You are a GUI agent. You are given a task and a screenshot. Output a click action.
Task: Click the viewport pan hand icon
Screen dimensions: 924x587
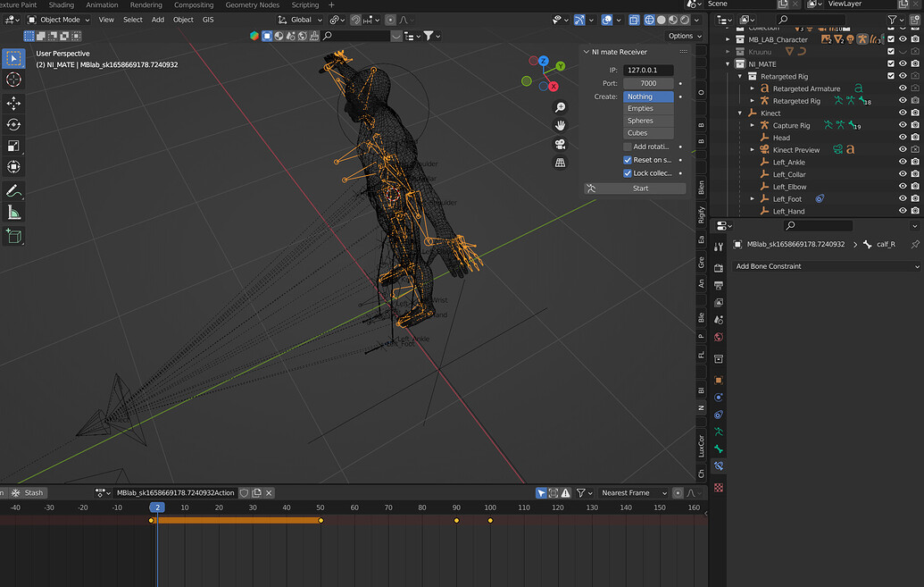click(x=560, y=126)
